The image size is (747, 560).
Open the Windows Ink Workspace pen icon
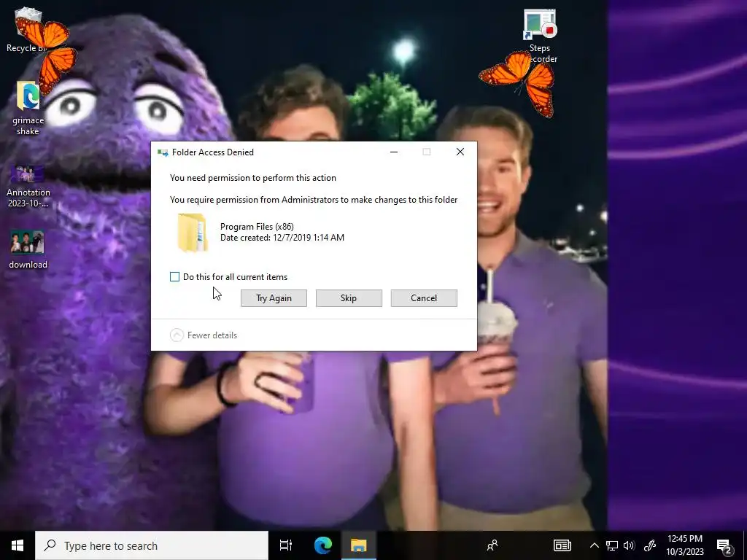650,545
